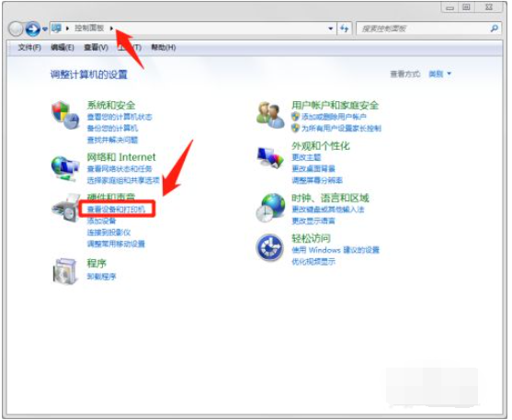Expand the address bar history dropdown
Viewport: 512px width, 420px height.
(x=331, y=28)
